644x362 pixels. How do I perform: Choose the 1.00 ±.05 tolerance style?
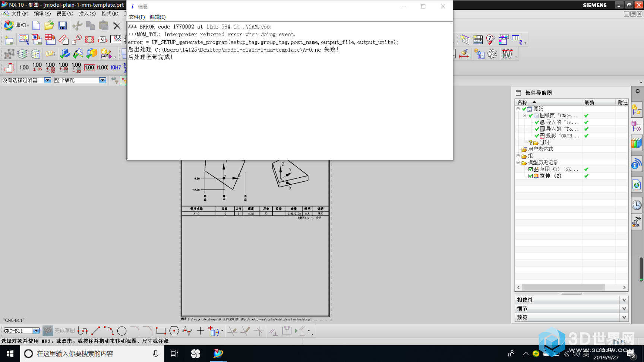(37, 67)
